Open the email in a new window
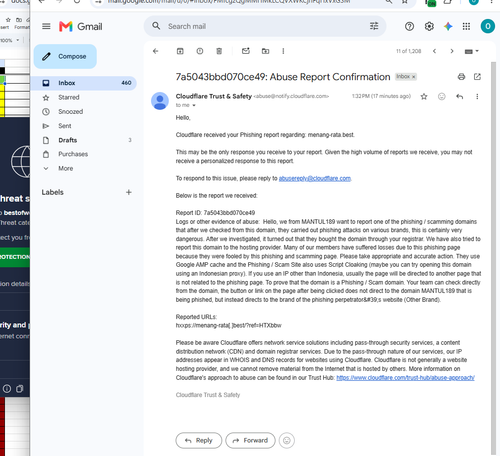 pos(477,77)
